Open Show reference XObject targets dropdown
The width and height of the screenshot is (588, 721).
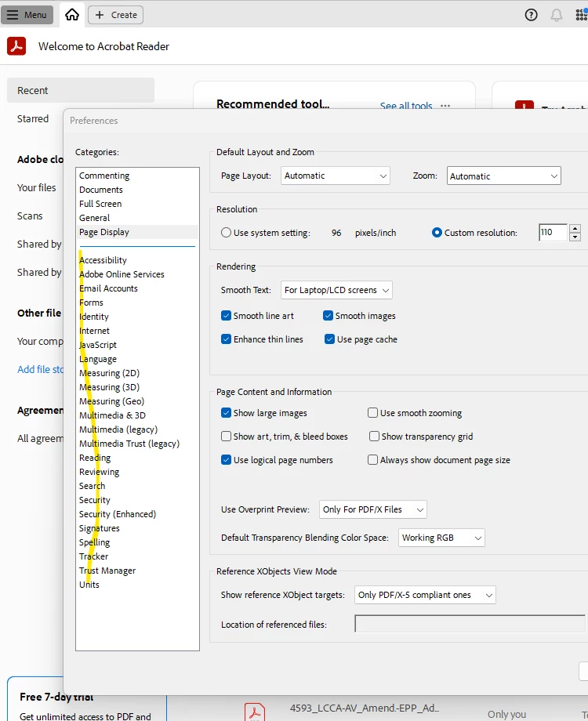(x=425, y=595)
